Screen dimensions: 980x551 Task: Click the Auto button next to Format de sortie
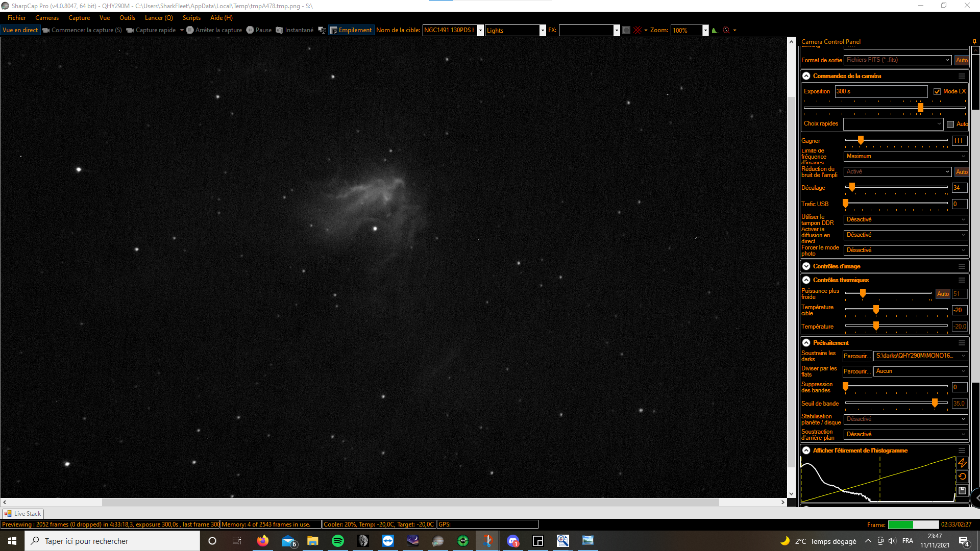tap(962, 60)
